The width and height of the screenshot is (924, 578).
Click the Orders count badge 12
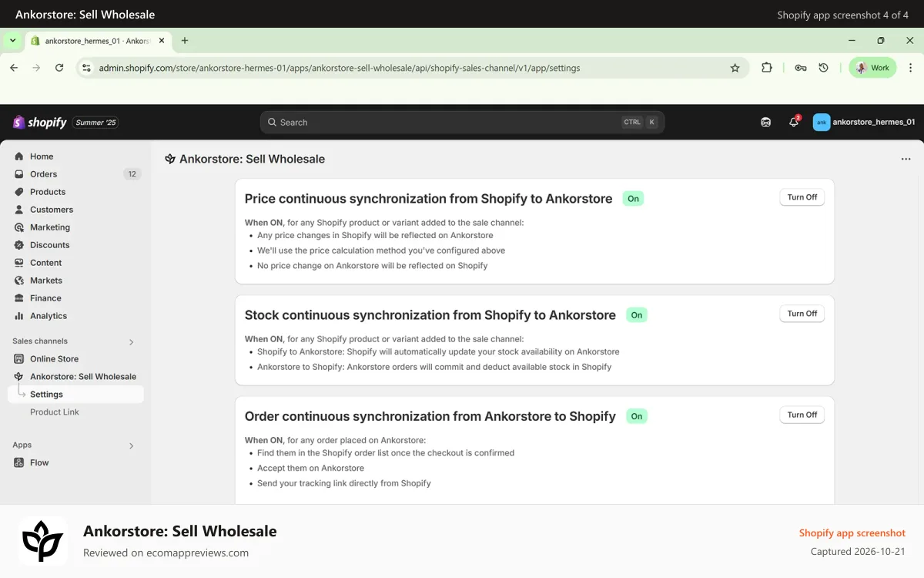pos(132,174)
